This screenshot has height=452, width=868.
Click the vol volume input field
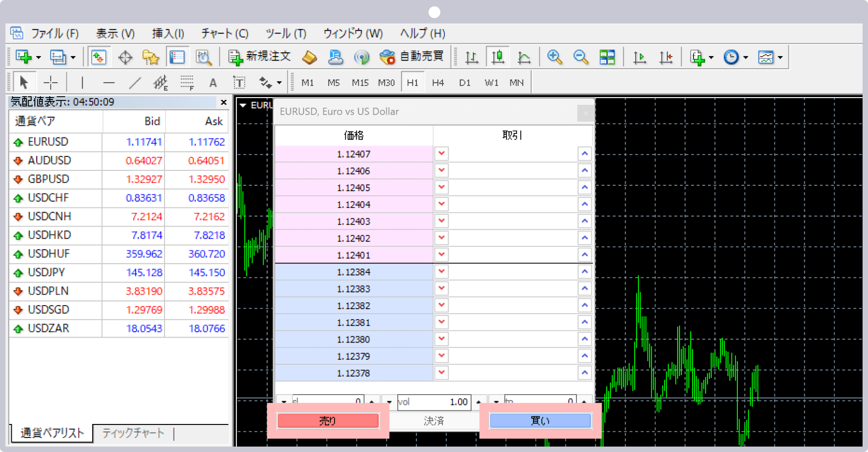434,402
